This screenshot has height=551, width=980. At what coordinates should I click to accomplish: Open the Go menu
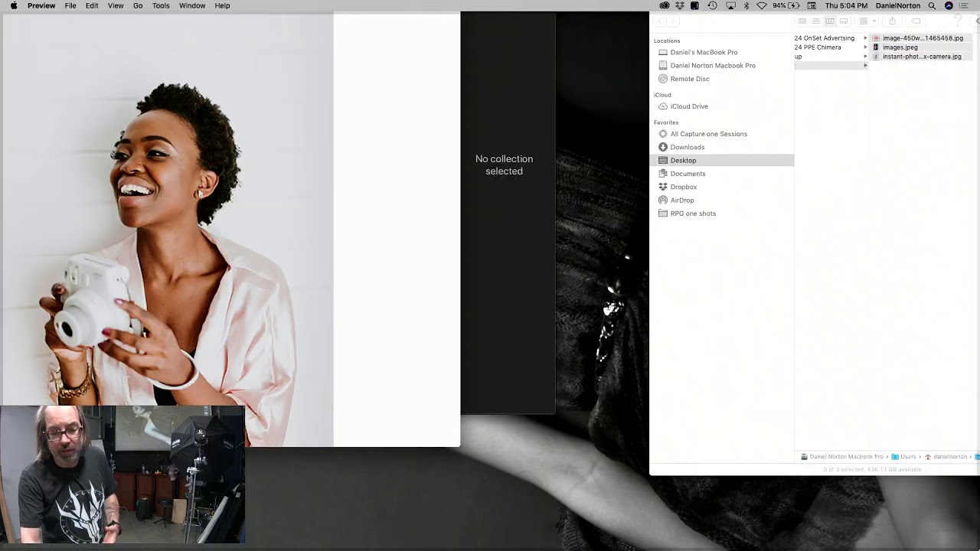(138, 5)
